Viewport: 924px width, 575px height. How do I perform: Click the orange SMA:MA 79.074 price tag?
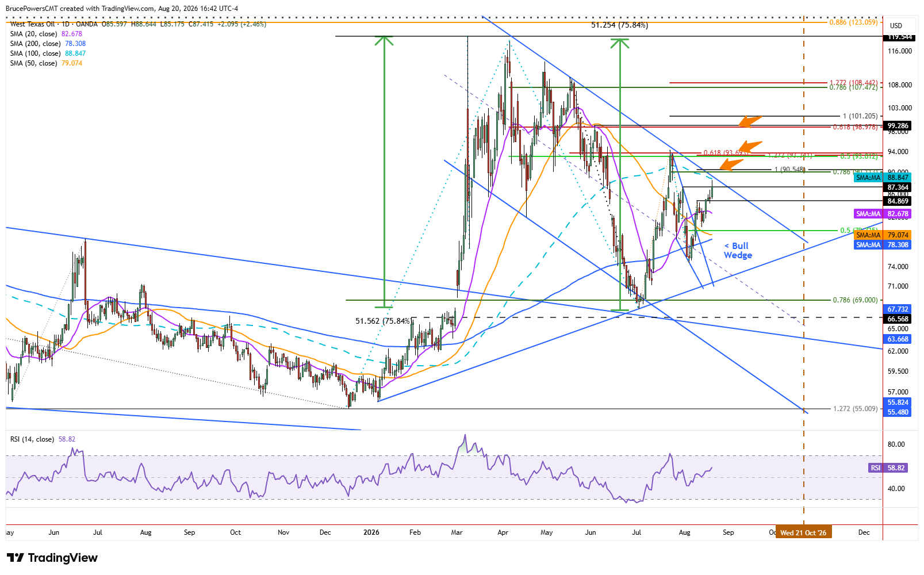coord(881,235)
